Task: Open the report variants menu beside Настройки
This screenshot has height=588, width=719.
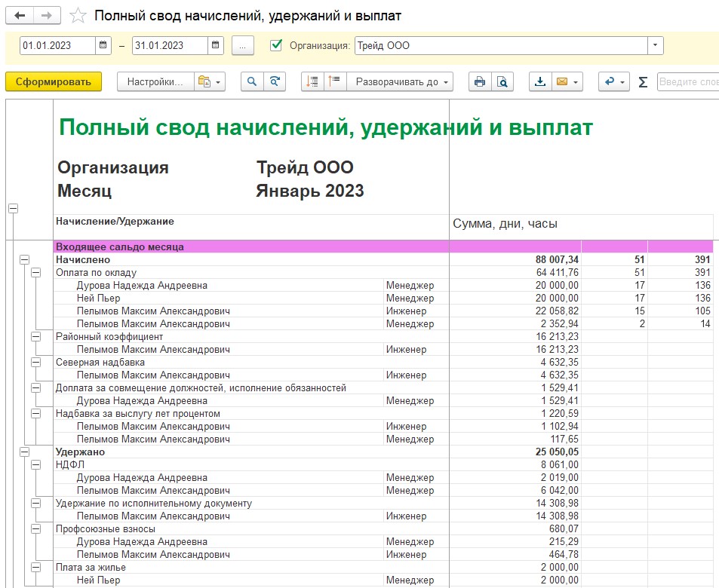Action: point(210,82)
